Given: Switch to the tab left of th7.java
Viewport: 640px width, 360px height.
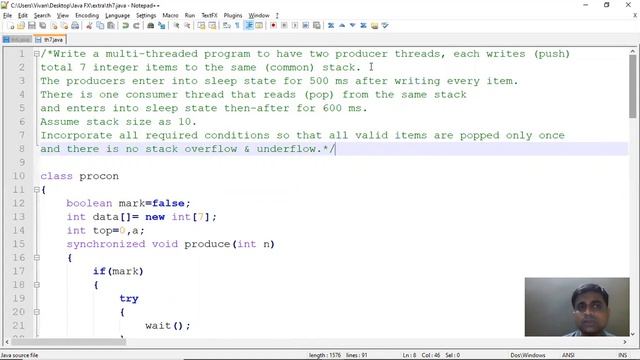Looking at the screenshot, I should tap(17, 40).
